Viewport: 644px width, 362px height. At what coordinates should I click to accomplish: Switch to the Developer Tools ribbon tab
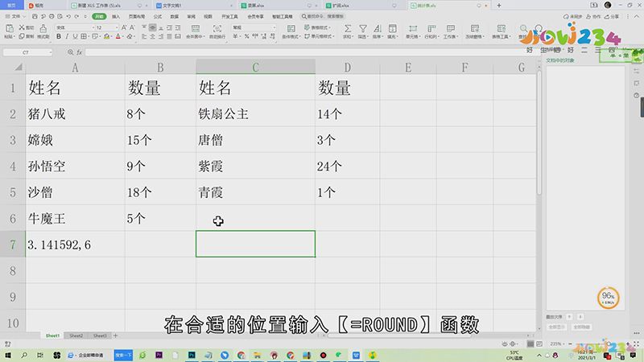click(229, 16)
